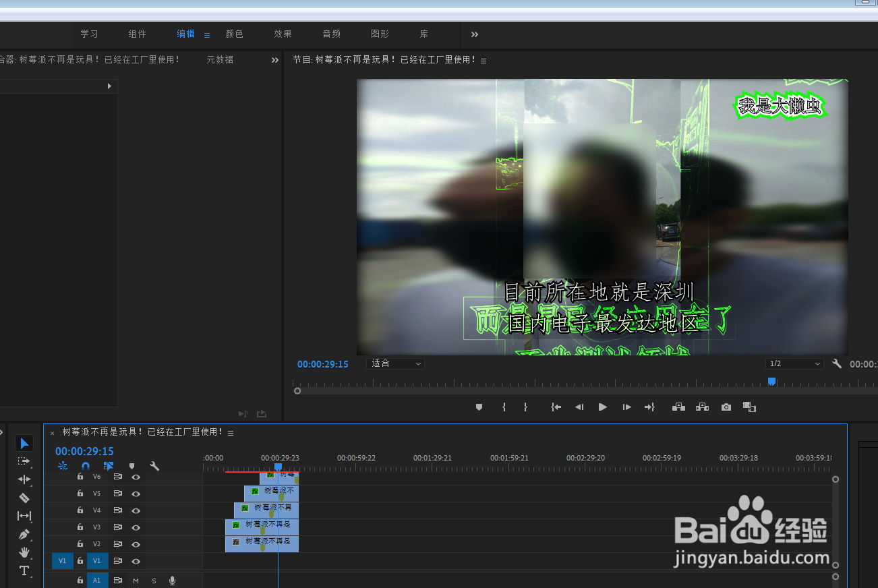Toggle lock on V6 track

coord(80,477)
